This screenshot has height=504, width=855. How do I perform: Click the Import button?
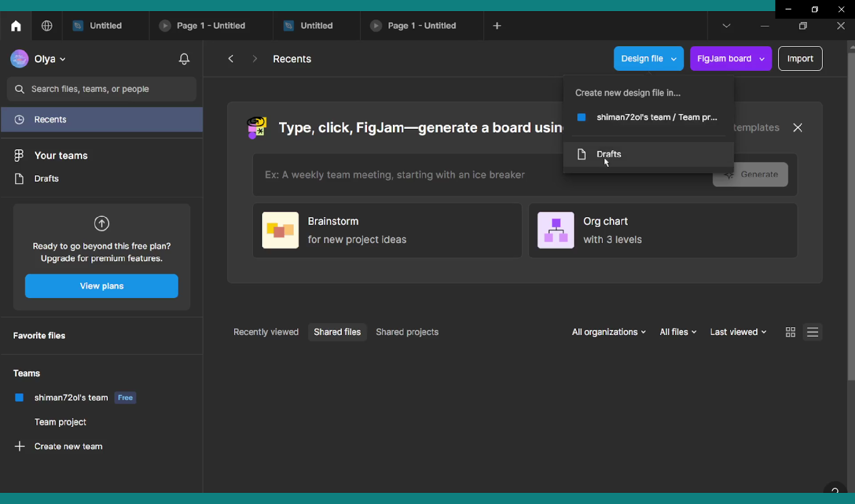point(800,59)
